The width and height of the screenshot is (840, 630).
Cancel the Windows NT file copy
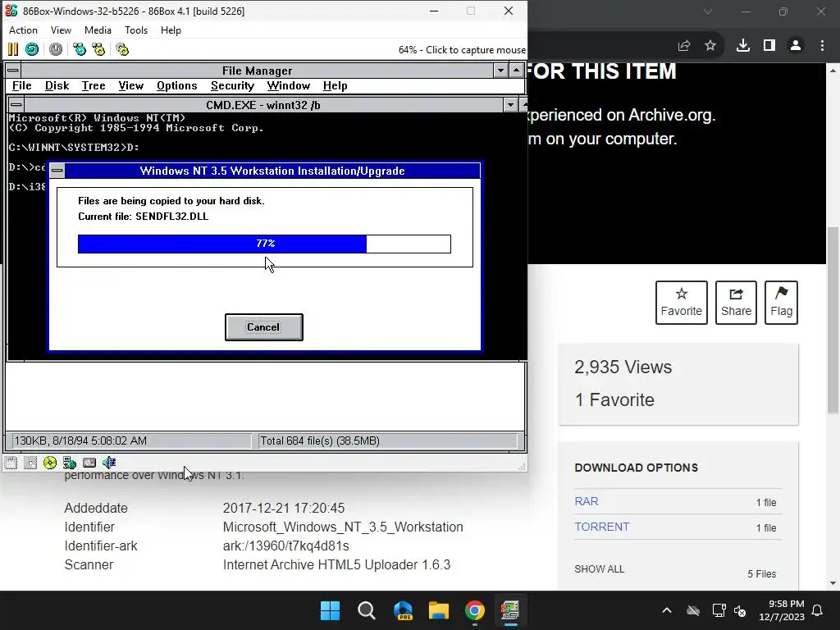tap(263, 327)
